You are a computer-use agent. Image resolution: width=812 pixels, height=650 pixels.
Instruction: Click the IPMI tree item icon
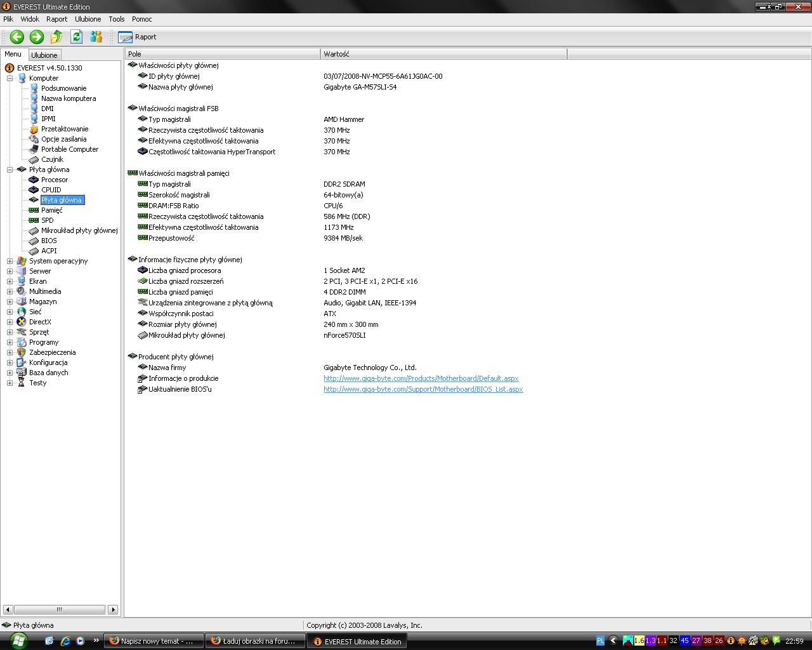tap(34, 119)
